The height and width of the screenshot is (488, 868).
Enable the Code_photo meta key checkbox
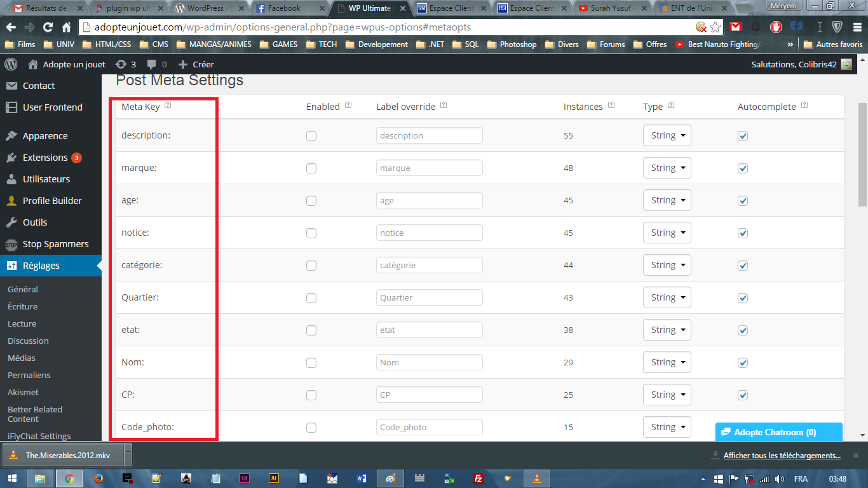click(x=311, y=427)
